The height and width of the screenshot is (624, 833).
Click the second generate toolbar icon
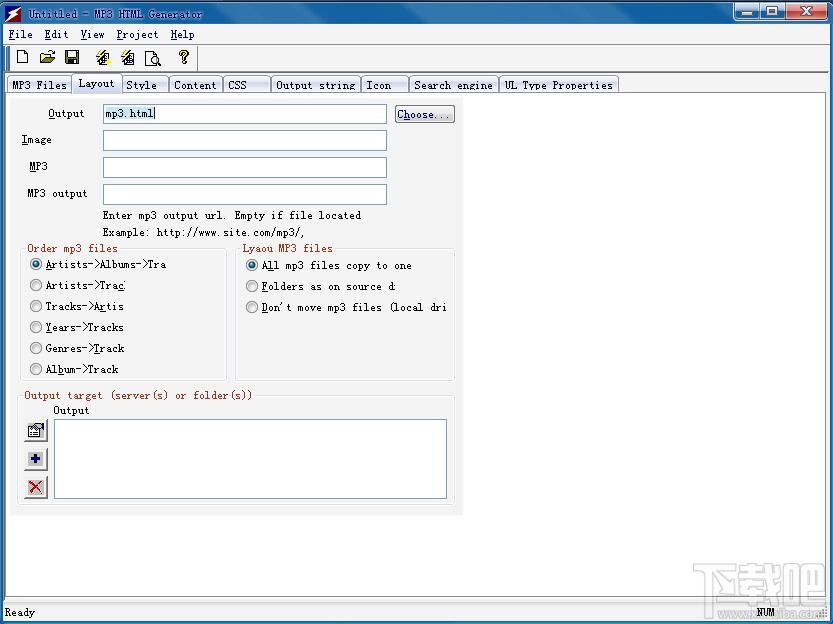coord(127,57)
